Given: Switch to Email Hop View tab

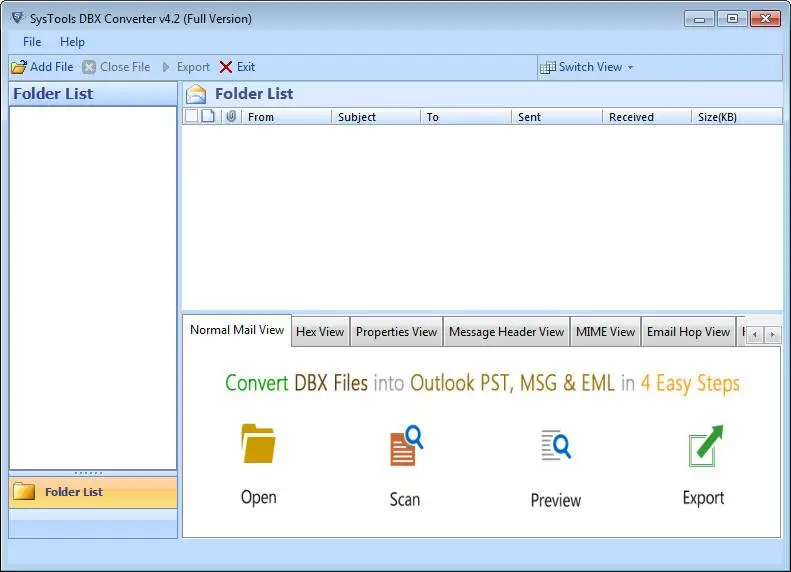Looking at the screenshot, I should pyautogui.click(x=689, y=332).
